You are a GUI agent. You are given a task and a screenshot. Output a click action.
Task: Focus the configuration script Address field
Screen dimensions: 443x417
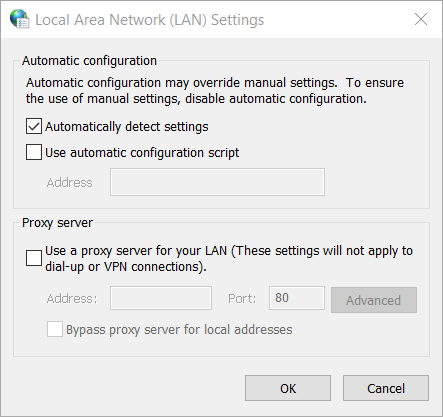pyautogui.click(x=217, y=182)
